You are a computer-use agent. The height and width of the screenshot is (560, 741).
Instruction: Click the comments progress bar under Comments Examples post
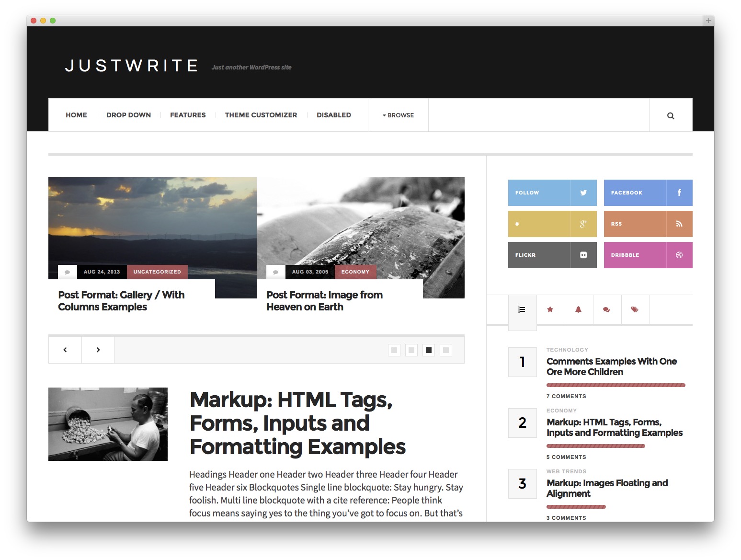click(x=616, y=385)
